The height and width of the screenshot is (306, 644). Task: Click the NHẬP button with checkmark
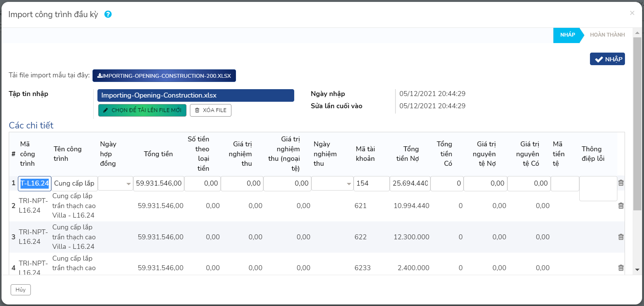607,59
